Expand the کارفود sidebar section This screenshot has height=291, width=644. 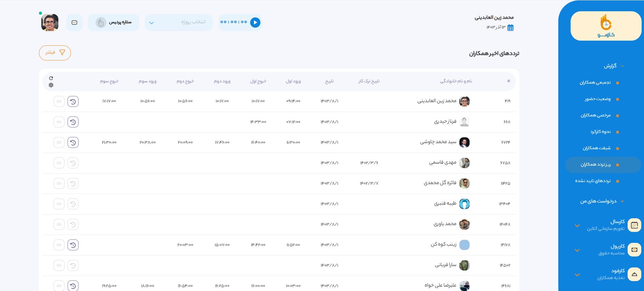(577, 275)
